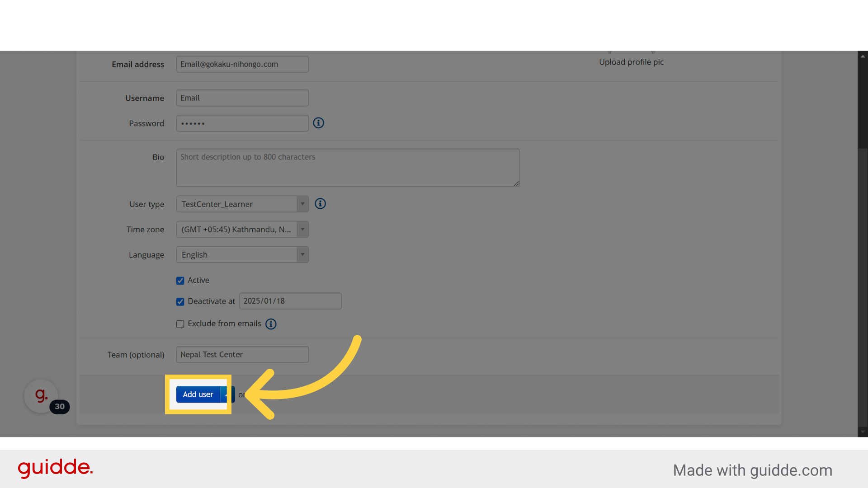Expand the Language dropdown
The height and width of the screenshot is (488, 868).
tap(242, 255)
